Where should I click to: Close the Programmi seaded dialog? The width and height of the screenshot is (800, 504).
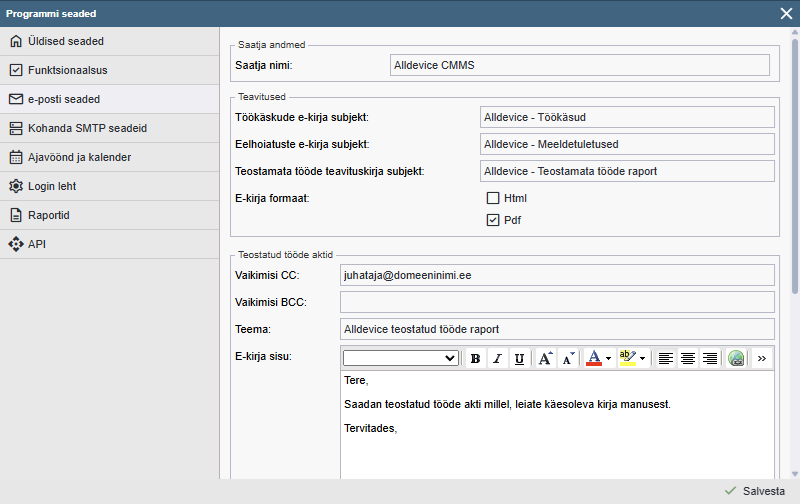(786, 14)
